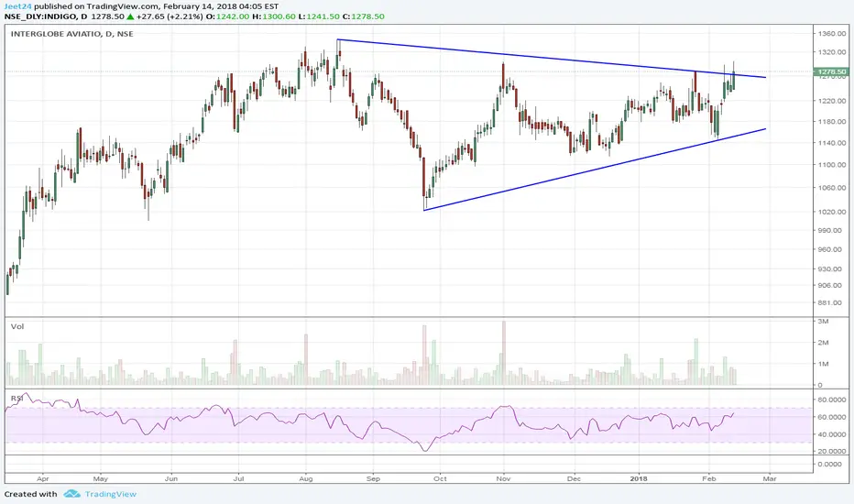This screenshot has width=854, height=504.
Task: Select the 1180.00 price axis label
Action: coord(832,122)
